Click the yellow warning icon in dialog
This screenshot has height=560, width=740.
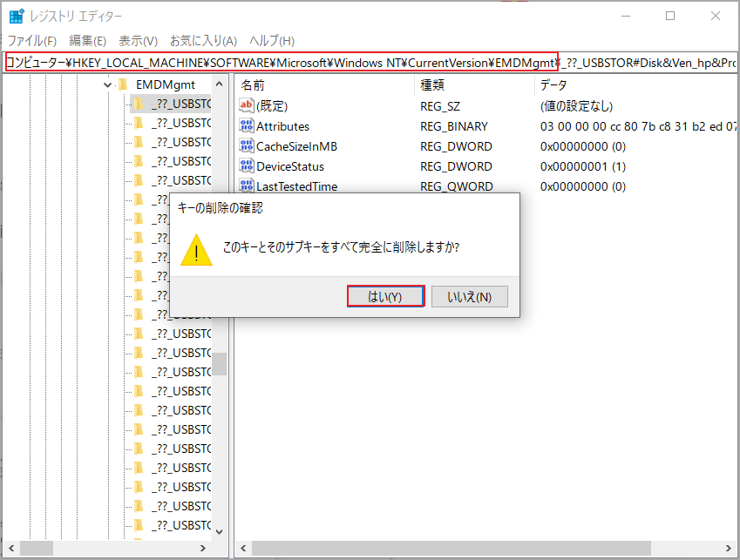[x=196, y=248]
